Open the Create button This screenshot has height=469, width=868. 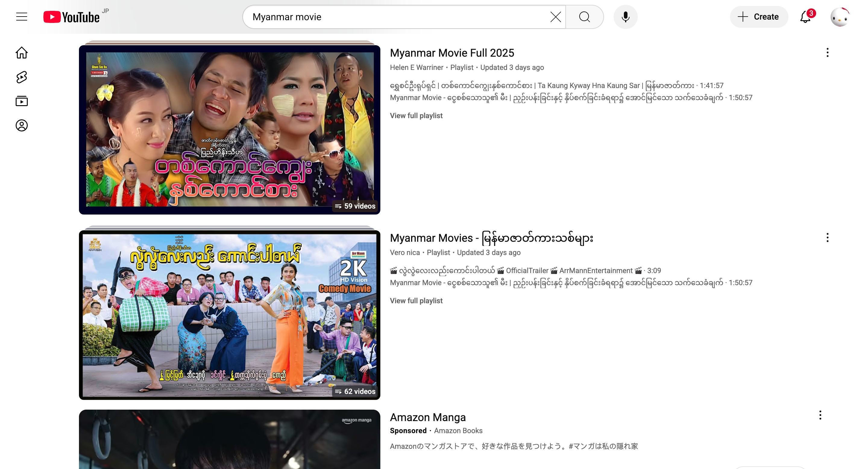[759, 17]
